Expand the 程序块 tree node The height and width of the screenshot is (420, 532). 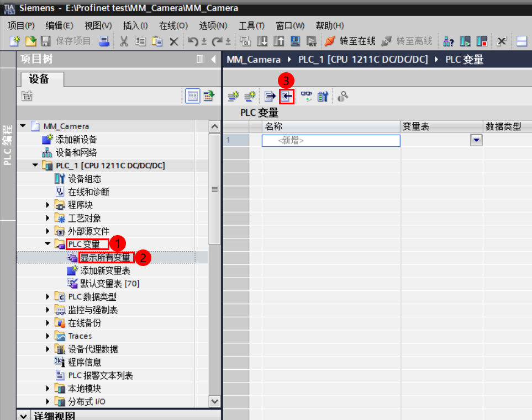tap(47, 205)
